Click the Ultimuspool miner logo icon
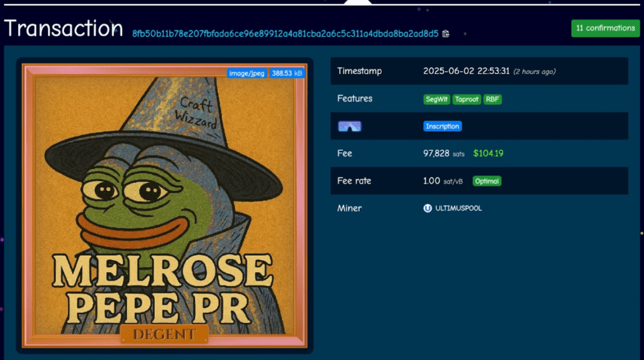 pyautogui.click(x=428, y=208)
